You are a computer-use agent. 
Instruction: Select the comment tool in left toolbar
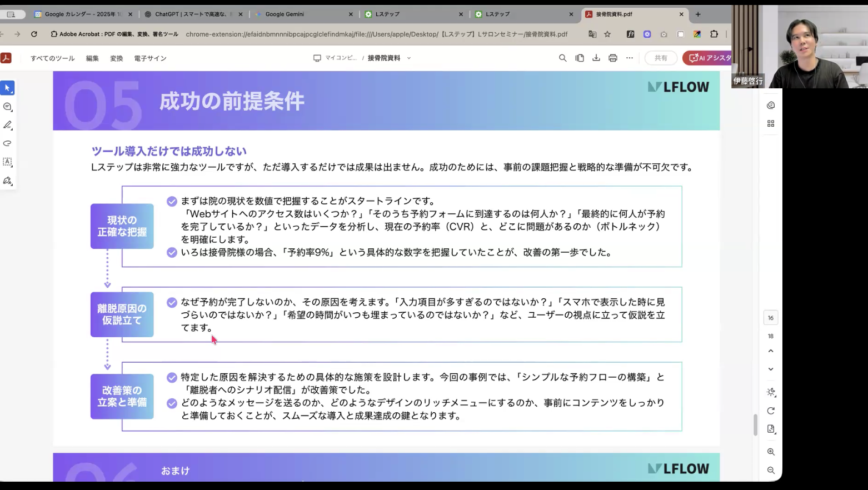click(8, 107)
